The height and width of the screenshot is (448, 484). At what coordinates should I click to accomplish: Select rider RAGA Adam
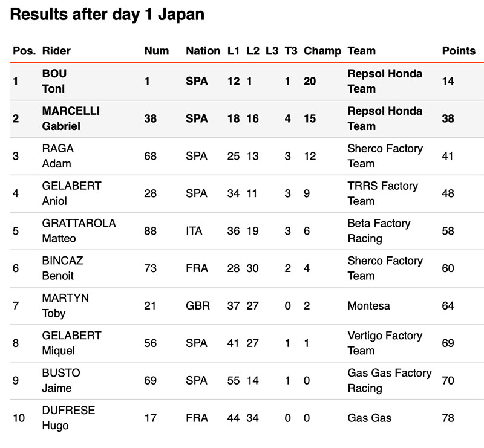(57, 156)
